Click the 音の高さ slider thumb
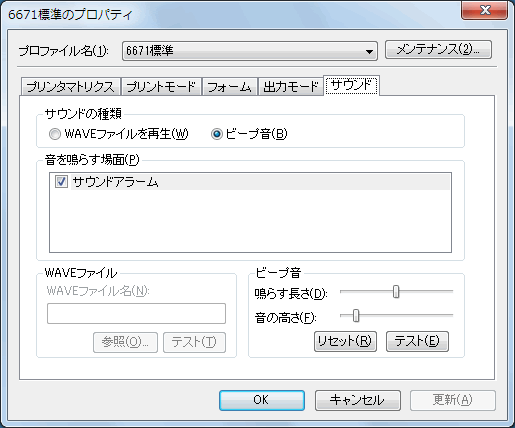Screen dimensions: 515x428 (x=356, y=315)
